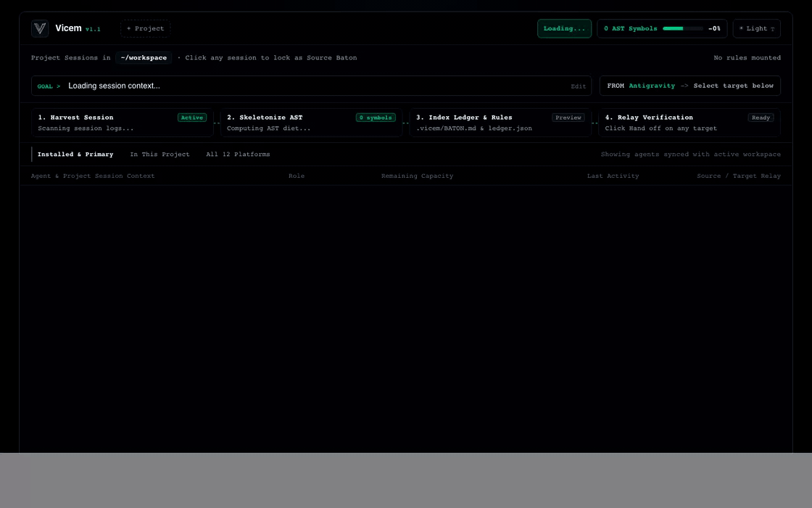Click the GOAL > prompt label

click(x=49, y=86)
